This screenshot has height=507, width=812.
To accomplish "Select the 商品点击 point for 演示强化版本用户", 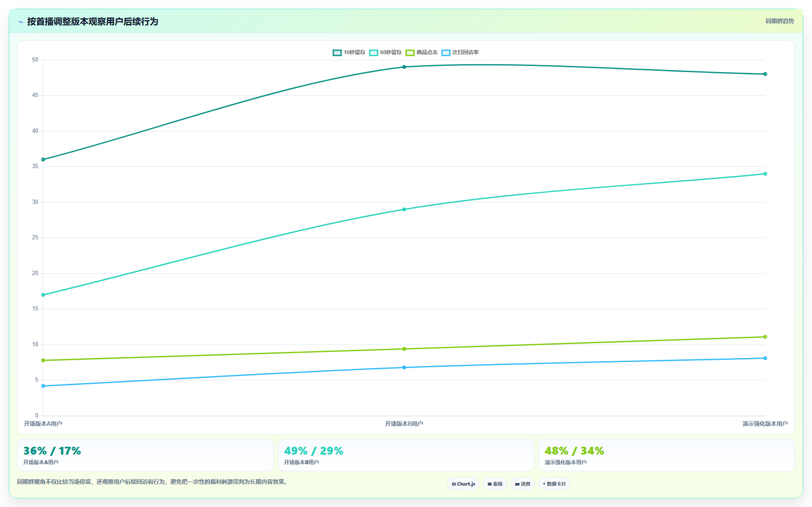I will click(x=765, y=337).
